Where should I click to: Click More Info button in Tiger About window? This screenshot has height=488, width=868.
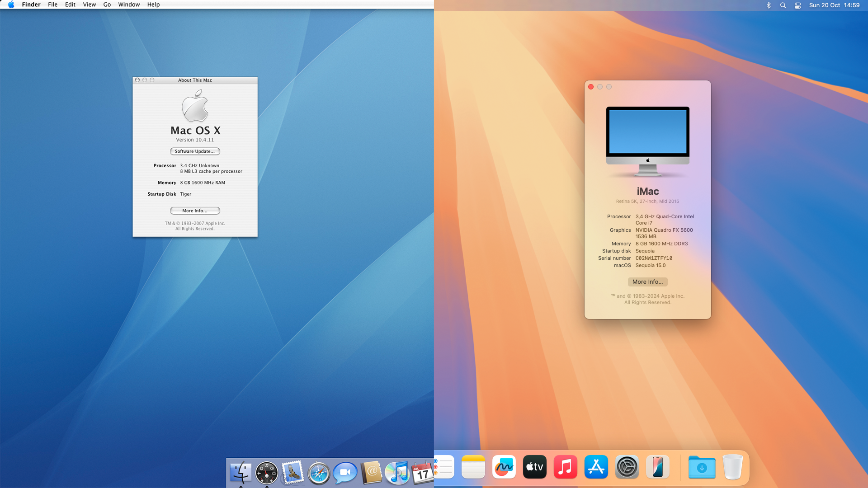[195, 211]
